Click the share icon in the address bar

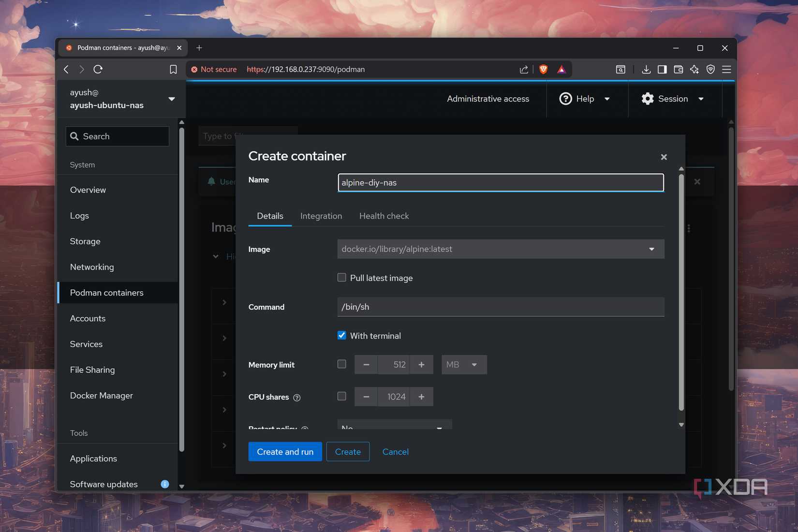tap(524, 70)
